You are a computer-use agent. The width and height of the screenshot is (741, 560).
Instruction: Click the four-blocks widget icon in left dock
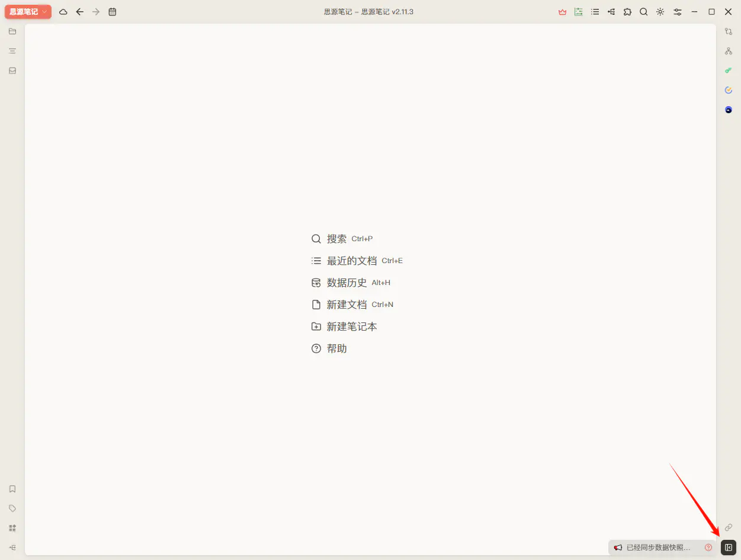pos(12,528)
